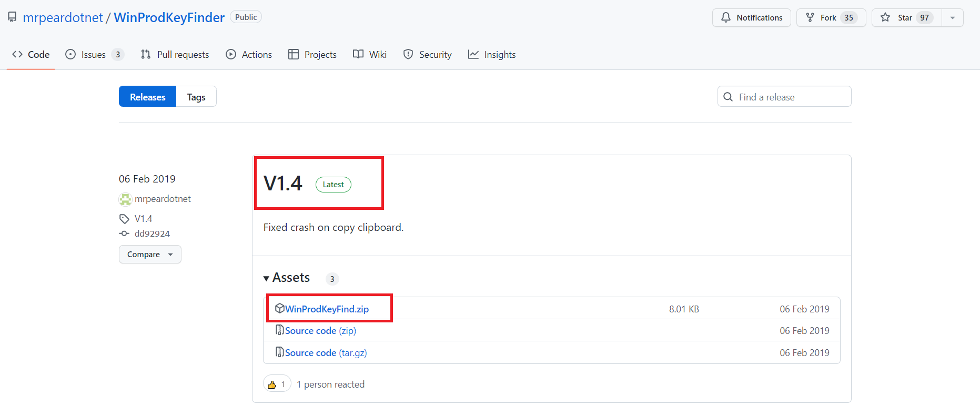Viewport: 980px width, 416px height.
Task: Select the Releases button
Action: tap(147, 97)
